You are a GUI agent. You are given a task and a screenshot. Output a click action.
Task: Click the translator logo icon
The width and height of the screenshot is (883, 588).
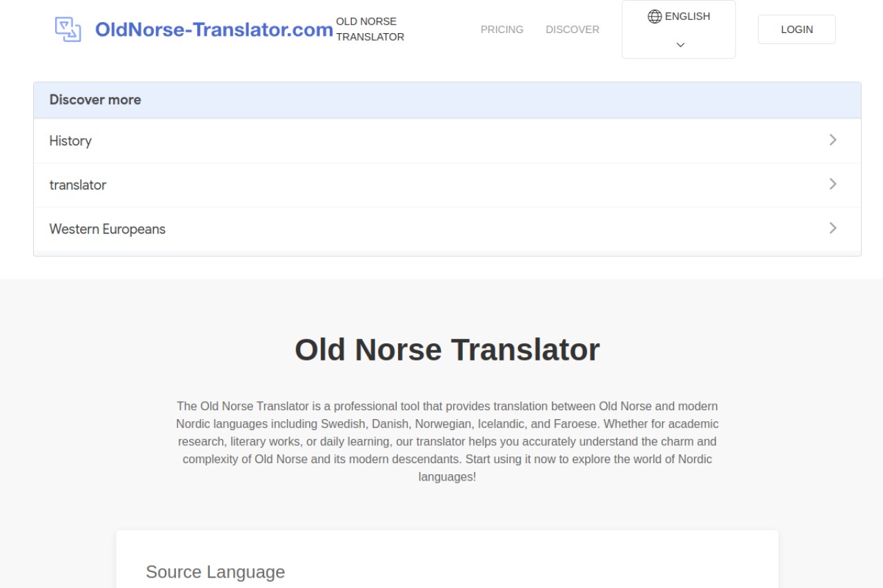coord(68,30)
